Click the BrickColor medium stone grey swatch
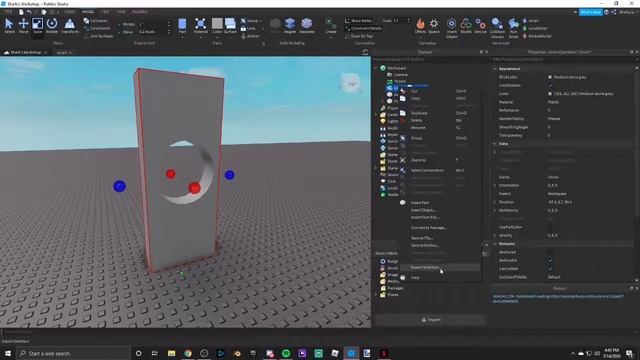Image resolution: width=640 pixels, height=360 pixels. point(550,77)
